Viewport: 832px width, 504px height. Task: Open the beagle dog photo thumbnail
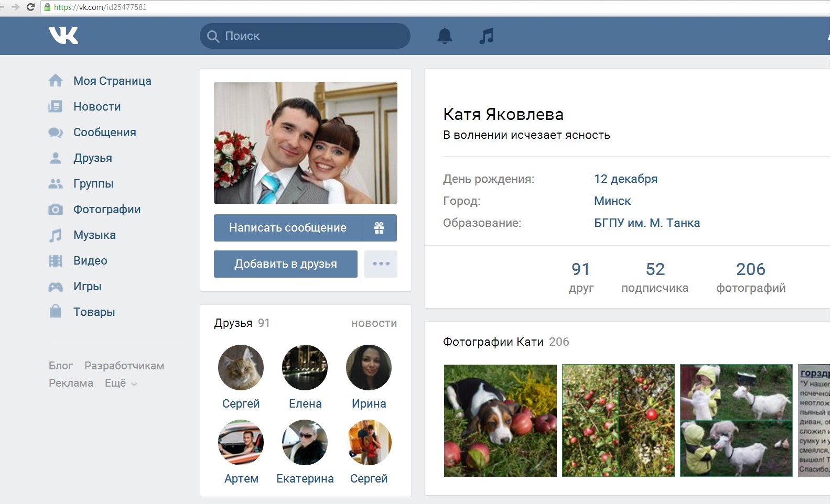[x=500, y=420]
